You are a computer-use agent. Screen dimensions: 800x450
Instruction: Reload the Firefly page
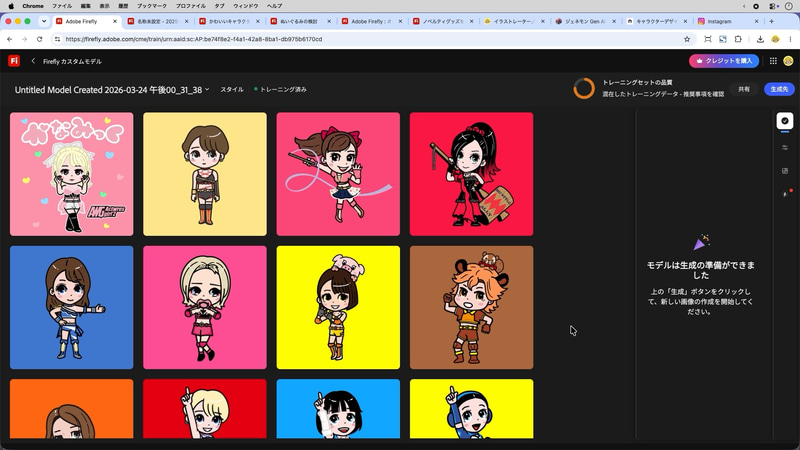(x=39, y=39)
